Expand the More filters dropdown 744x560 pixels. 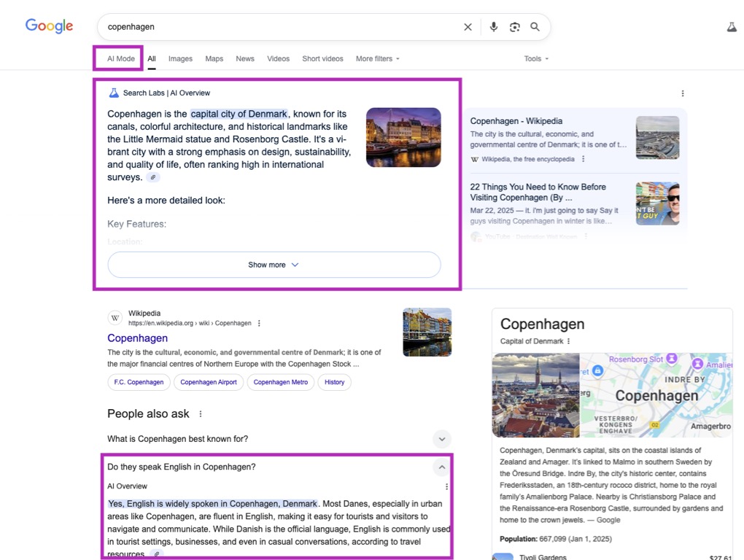(378, 59)
